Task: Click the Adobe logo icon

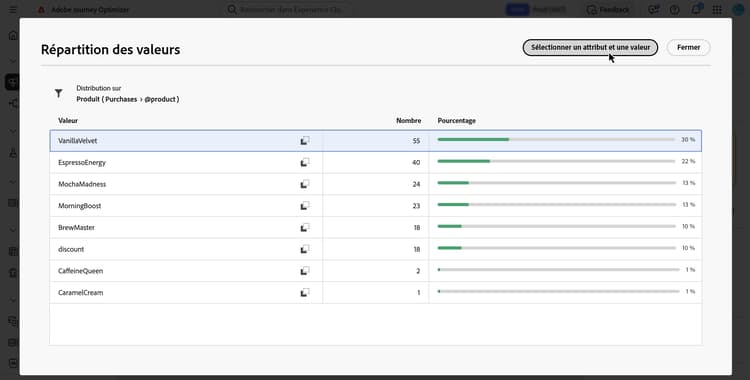Action: (x=42, y=10)
